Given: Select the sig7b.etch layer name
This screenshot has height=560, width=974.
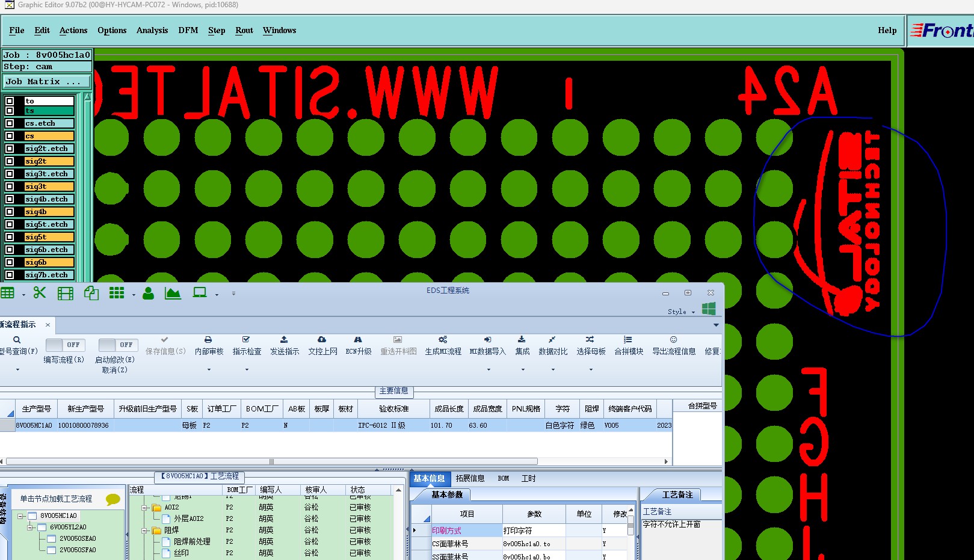Looking at the screenshot, I should (x=49, y=275).
